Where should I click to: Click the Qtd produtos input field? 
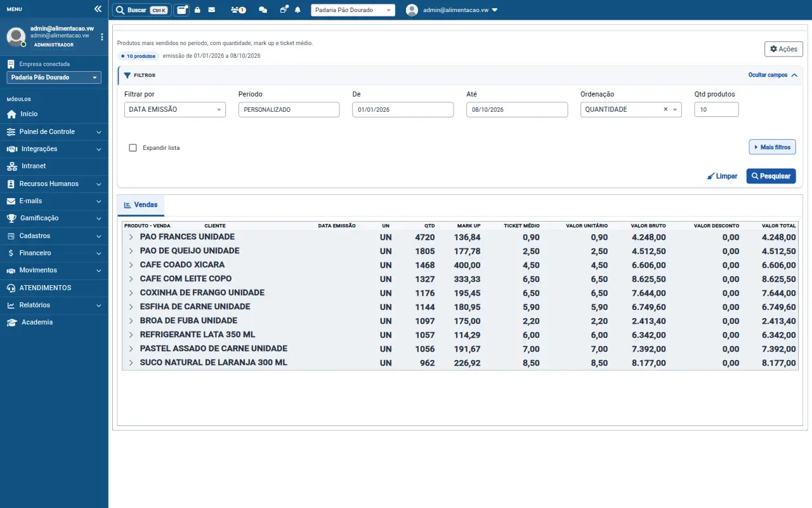(716, 109)
